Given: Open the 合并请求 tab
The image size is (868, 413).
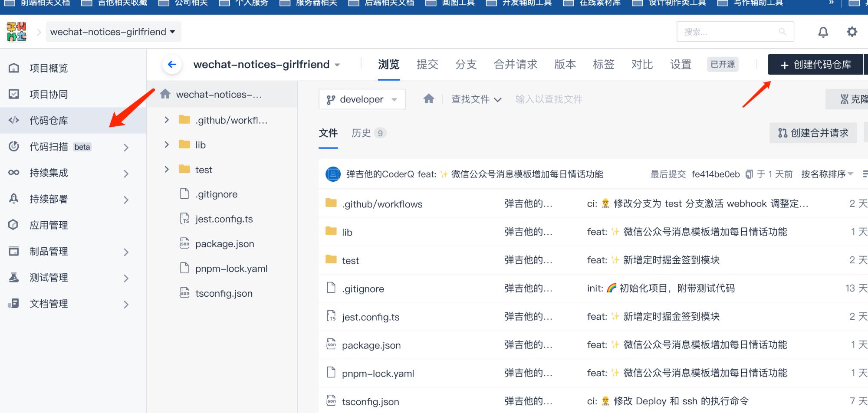Looking at the screenshot, I should click(x=516, y=65).
